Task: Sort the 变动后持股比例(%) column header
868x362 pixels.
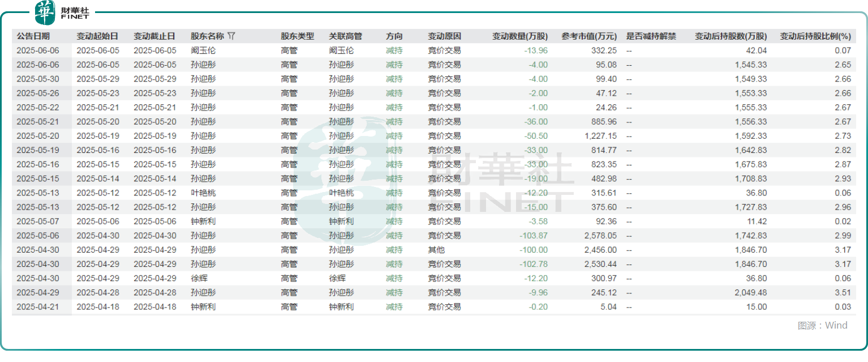Action: 816,35
